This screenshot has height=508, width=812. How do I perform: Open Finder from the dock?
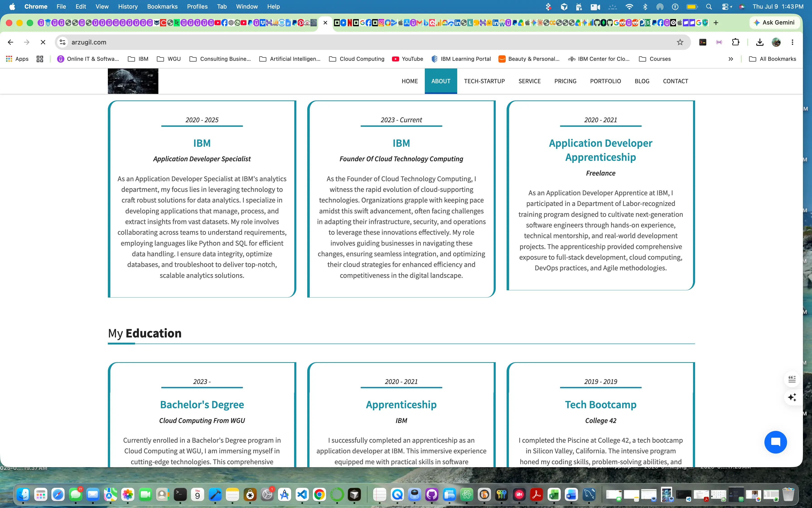23,494
